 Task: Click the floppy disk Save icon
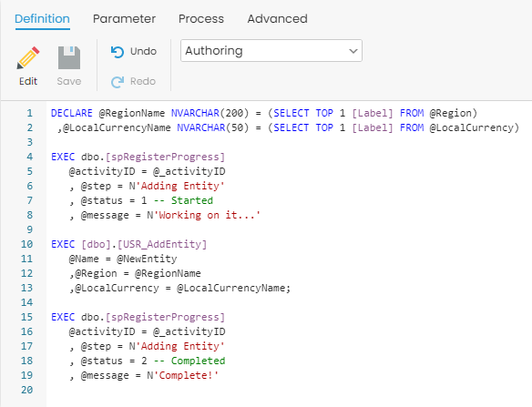[69, 57]
